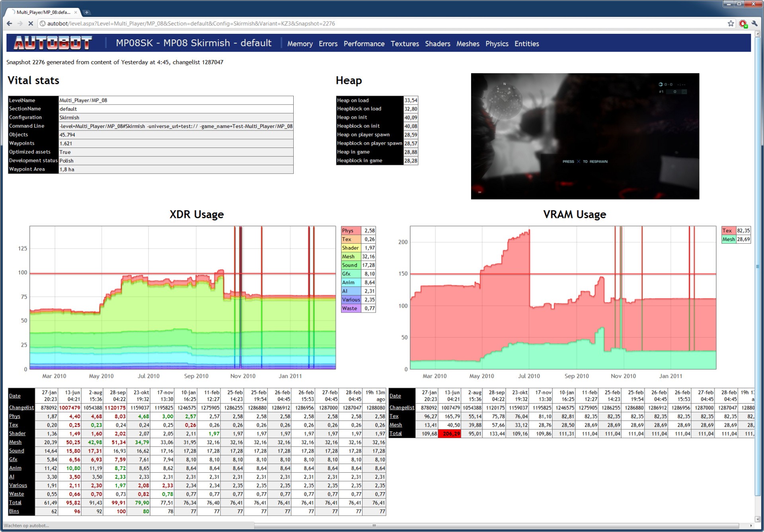Open the Shaders page
764x532 pixels.
[437, 44]
